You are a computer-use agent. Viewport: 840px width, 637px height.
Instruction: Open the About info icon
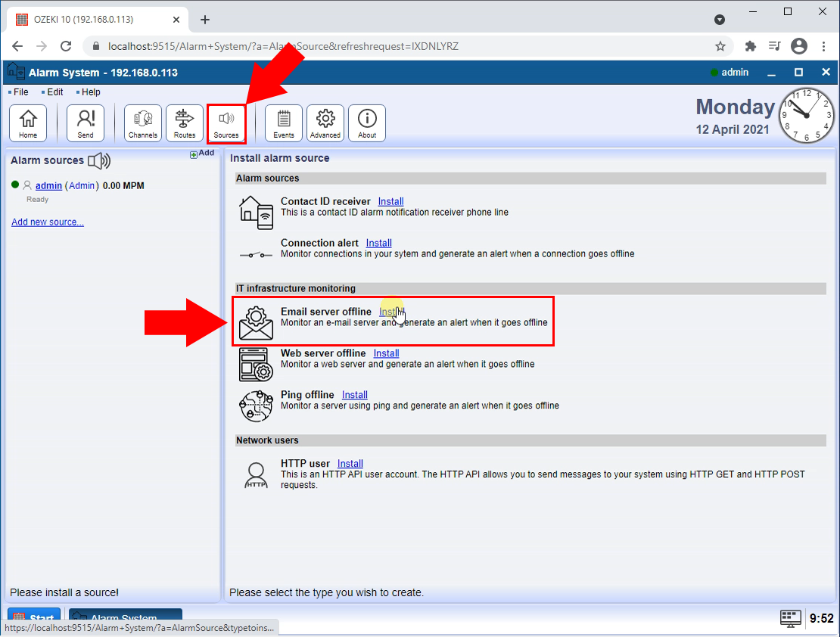[x=367, y=123]
